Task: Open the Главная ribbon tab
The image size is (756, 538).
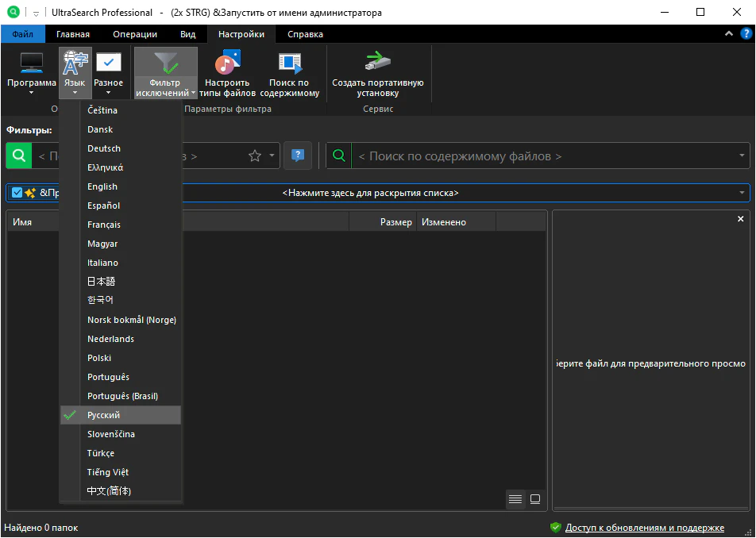Action: [x=73, y=34]
